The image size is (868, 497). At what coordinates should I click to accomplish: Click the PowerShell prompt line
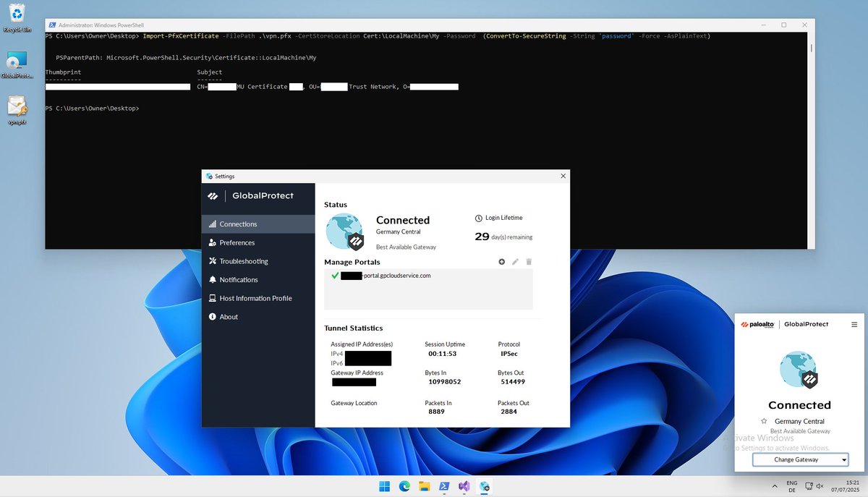click(92, 109)
